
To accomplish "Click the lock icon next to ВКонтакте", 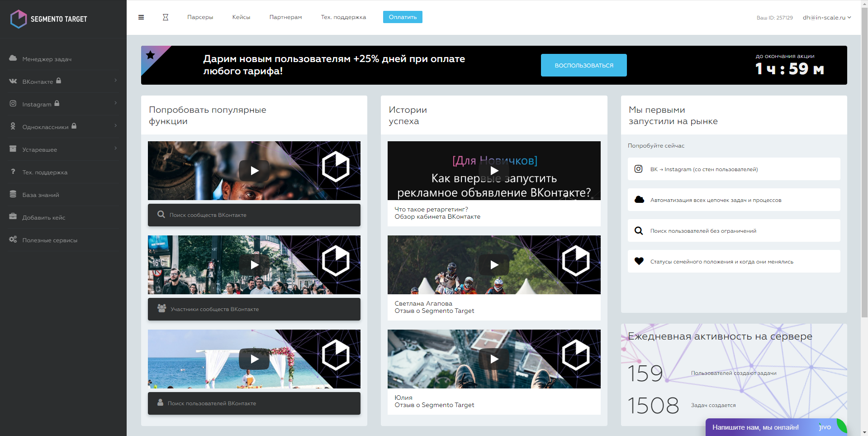I will click(59, 81).
